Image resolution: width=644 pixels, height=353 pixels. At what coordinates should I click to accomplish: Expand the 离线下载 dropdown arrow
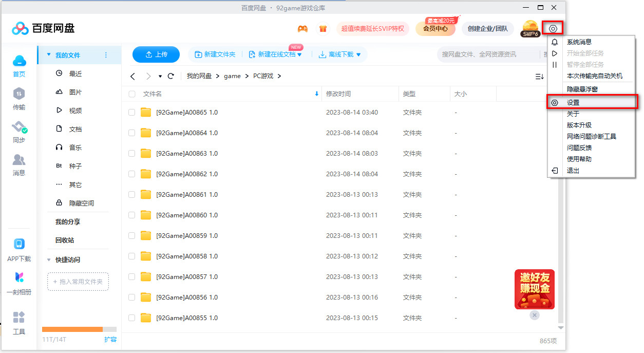point(359,54)
